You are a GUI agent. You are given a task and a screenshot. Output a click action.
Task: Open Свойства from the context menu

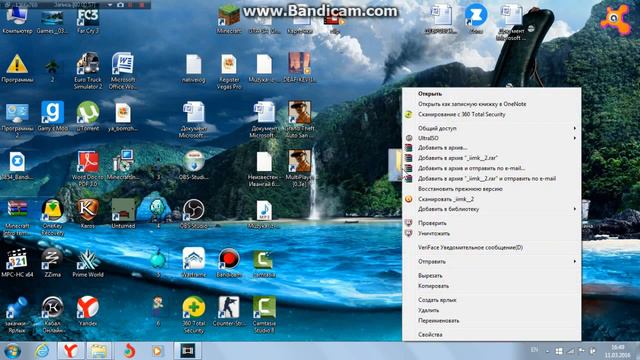pos(491,334)
